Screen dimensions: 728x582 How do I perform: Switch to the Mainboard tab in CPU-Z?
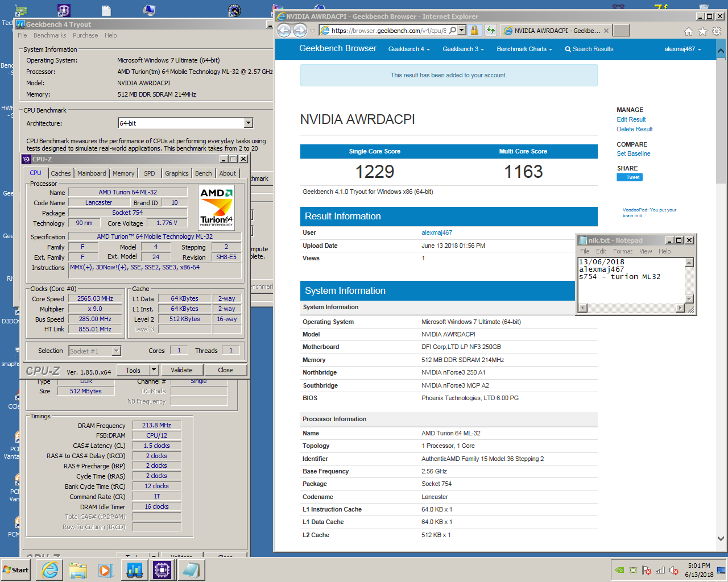click(x=92, y=173)
